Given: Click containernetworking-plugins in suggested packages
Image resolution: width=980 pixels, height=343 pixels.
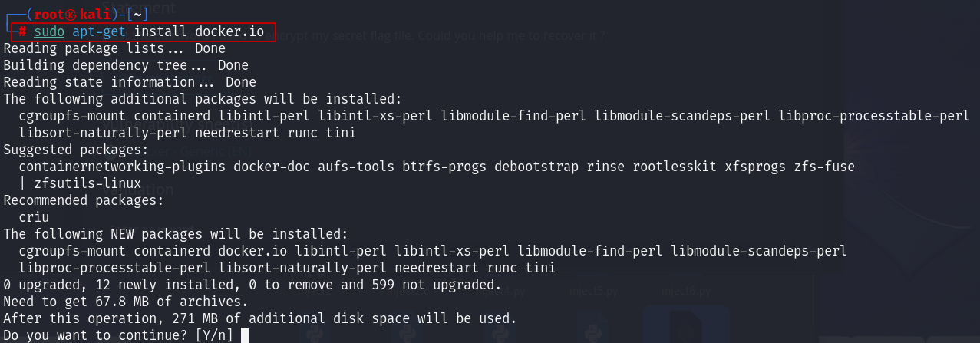Looking at the screenshot, I should pyautogui.click(x=122, y=167).
